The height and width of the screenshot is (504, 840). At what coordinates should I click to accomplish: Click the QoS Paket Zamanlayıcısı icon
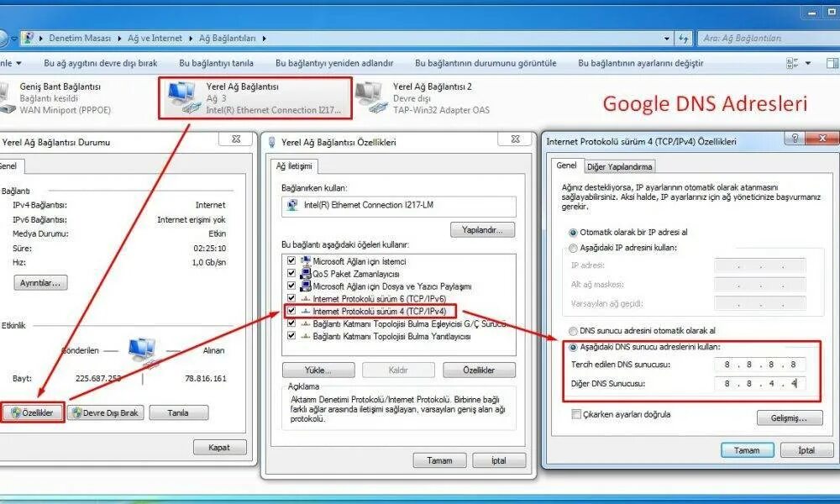tap(306, 274)
